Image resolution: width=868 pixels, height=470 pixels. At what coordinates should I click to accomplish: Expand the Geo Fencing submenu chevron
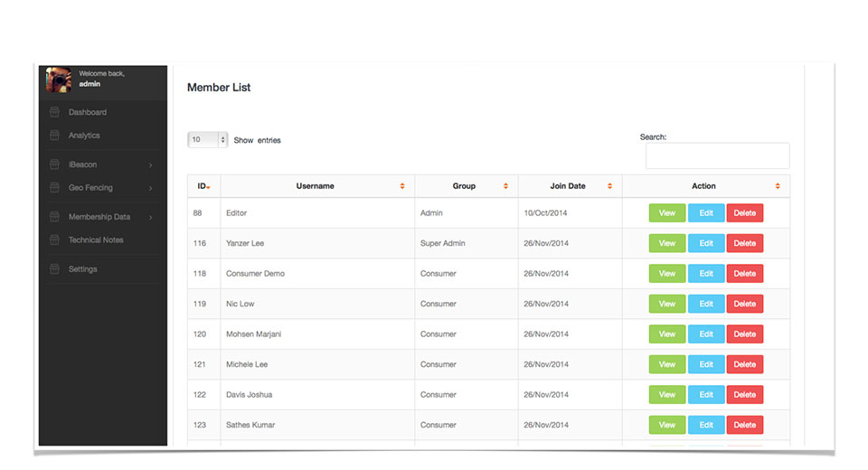[x=151, y=188]
